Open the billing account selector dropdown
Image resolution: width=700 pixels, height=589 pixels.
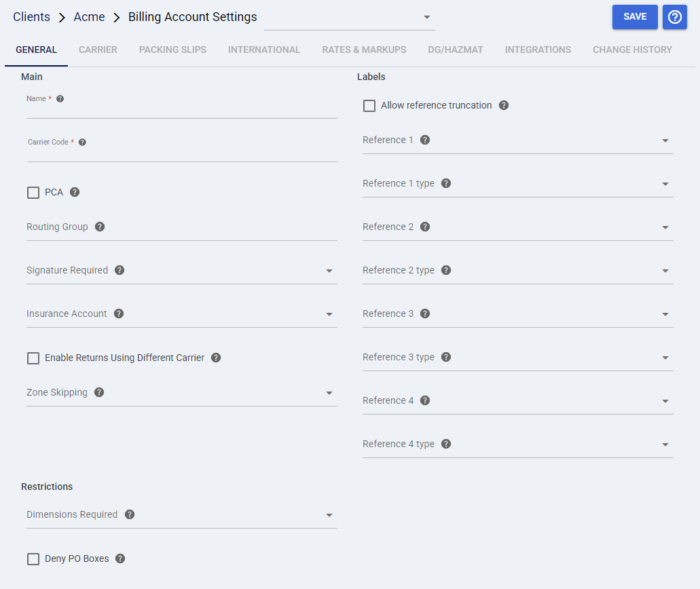point(350,18)
